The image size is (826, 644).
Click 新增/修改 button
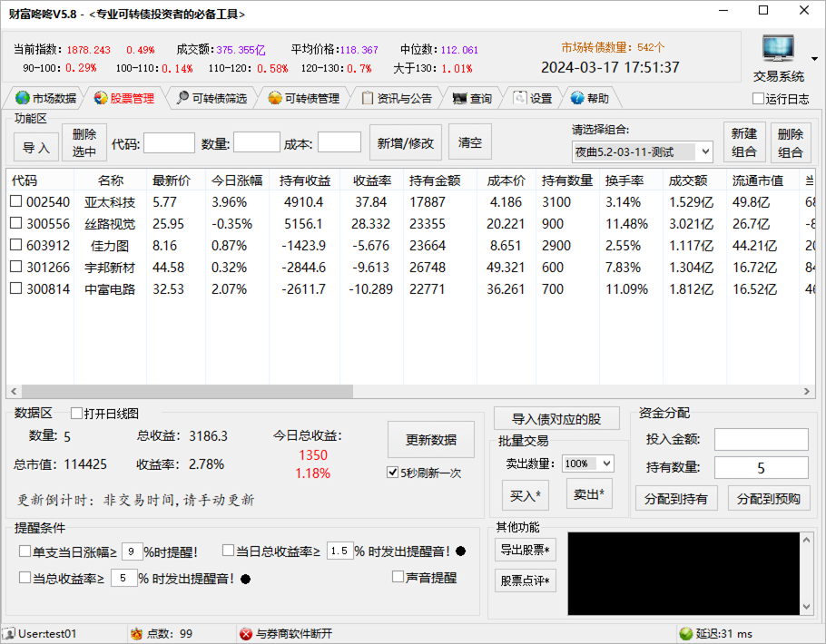coord(405,142)
